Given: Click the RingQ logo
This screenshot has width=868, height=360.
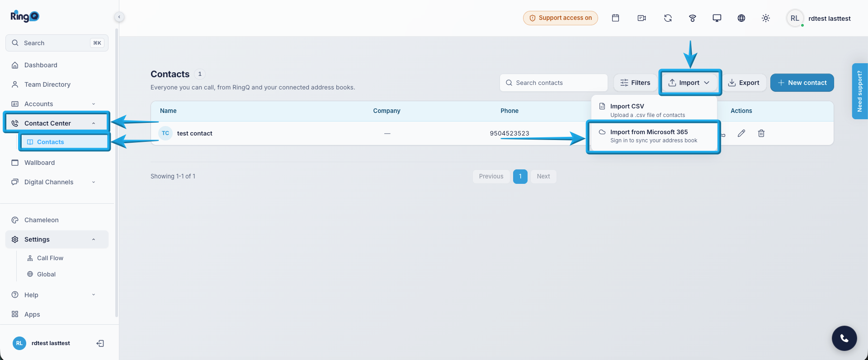Looking at the screenshot, I should pos(25,16).
